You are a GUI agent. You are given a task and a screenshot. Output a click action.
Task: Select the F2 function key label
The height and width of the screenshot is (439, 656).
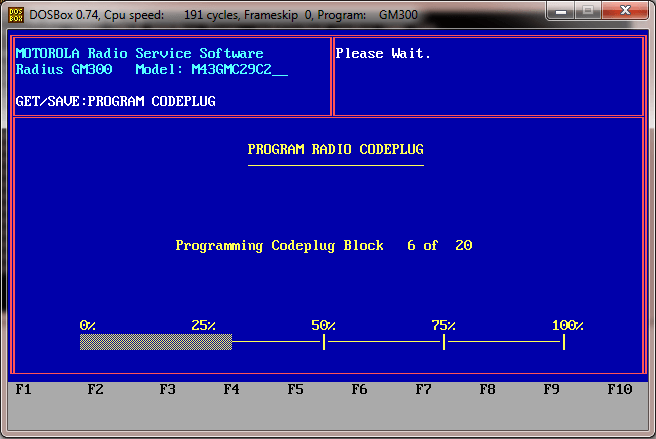96,389
